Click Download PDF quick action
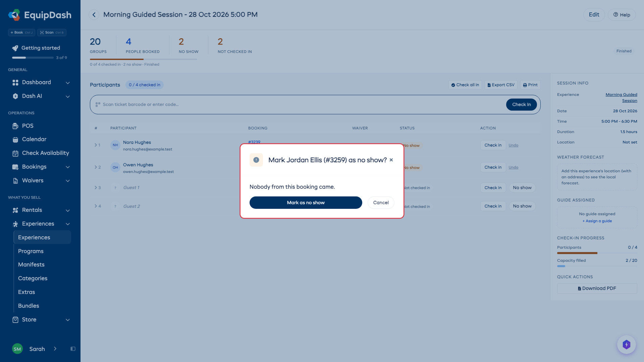Image resolution: width=644 pixels, height=362 pixels. (597, 288)
